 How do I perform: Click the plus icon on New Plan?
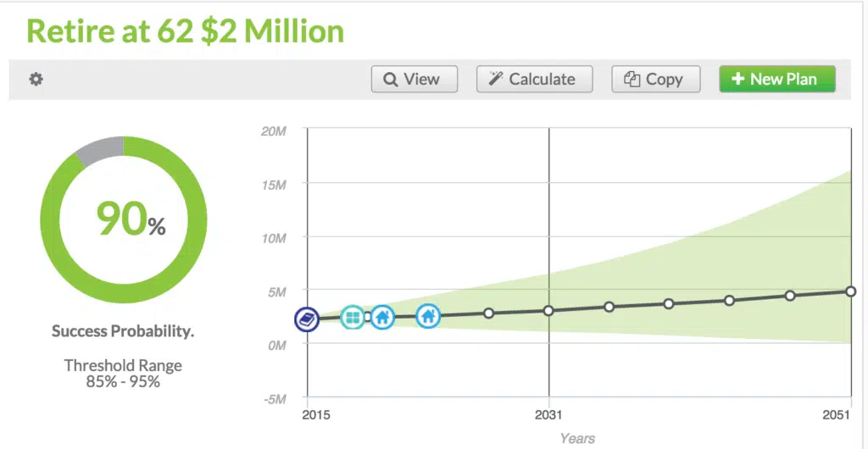pos(737,79)
